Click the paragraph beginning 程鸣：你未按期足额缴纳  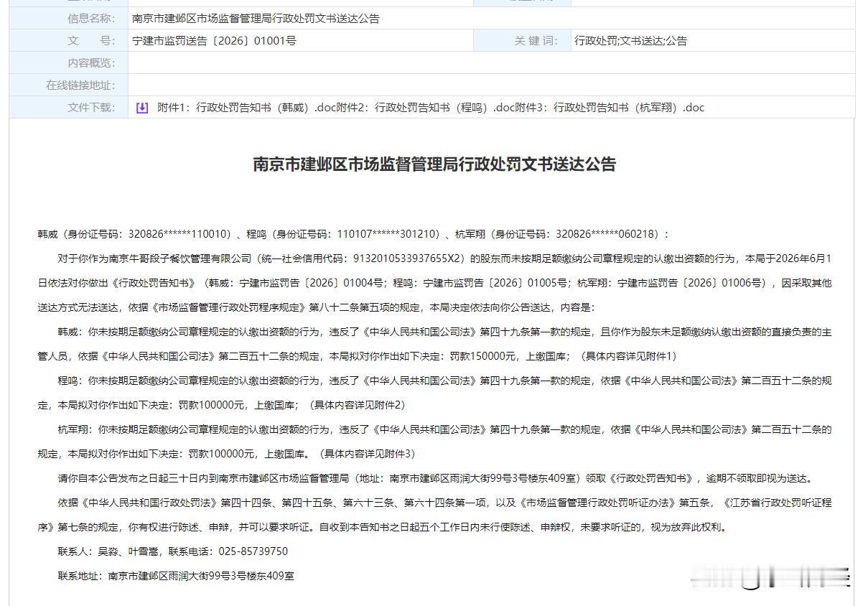click(434, 393)
